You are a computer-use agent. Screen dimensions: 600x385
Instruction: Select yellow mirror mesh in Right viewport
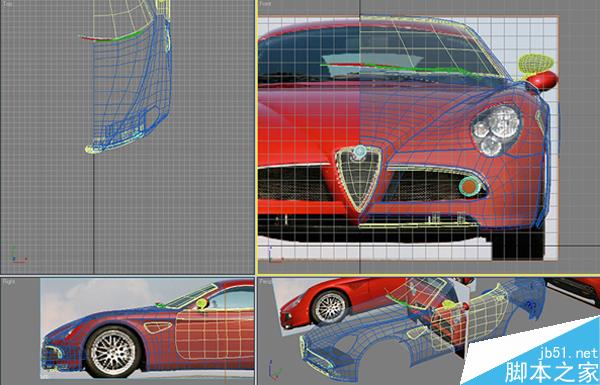point(202,304)
